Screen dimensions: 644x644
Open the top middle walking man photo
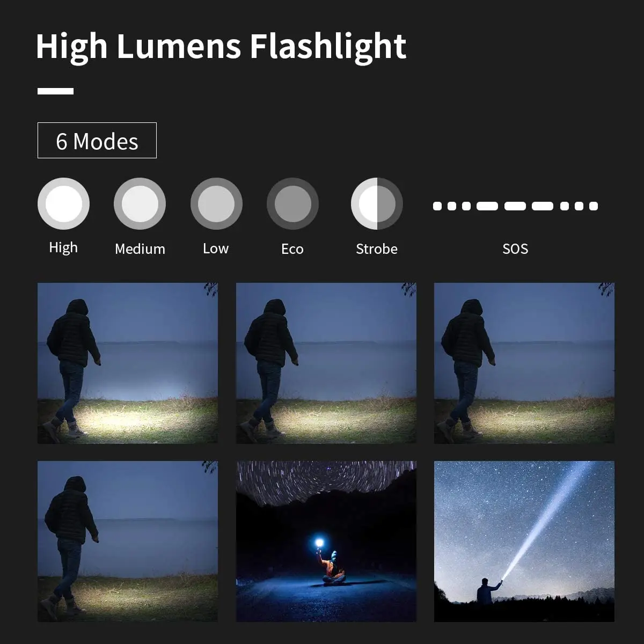point(326,363)
